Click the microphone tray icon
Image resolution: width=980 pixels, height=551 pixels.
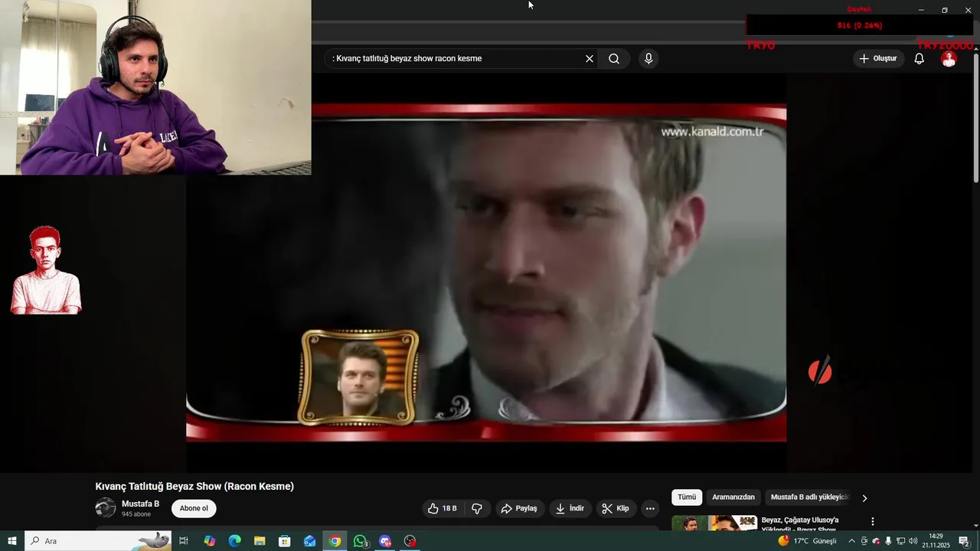(888, 541)
